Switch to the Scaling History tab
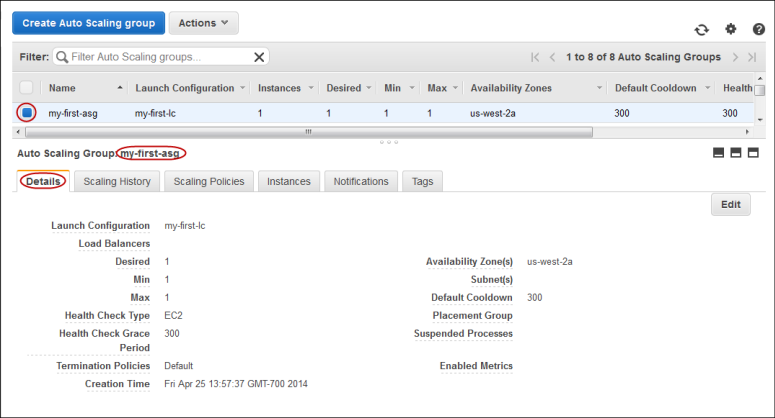The image size is (775, 418). tap(117, 181)
